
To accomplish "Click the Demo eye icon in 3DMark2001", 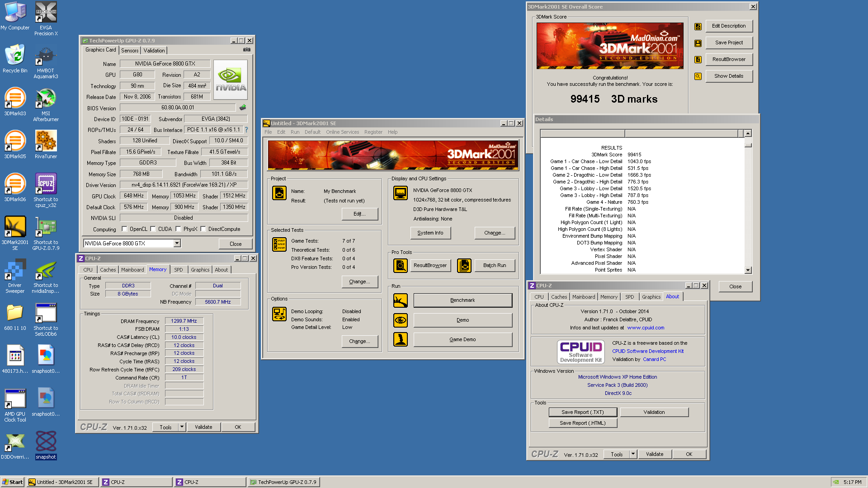I will [x=401, y=320].
